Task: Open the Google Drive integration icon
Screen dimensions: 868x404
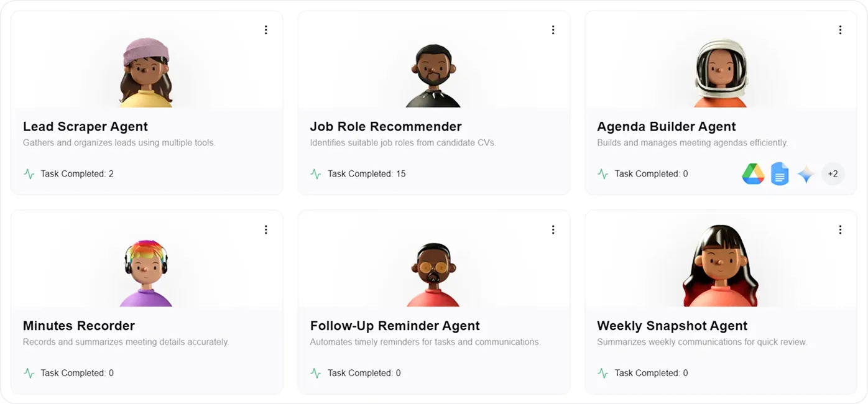Action: [x=753, y=174]
